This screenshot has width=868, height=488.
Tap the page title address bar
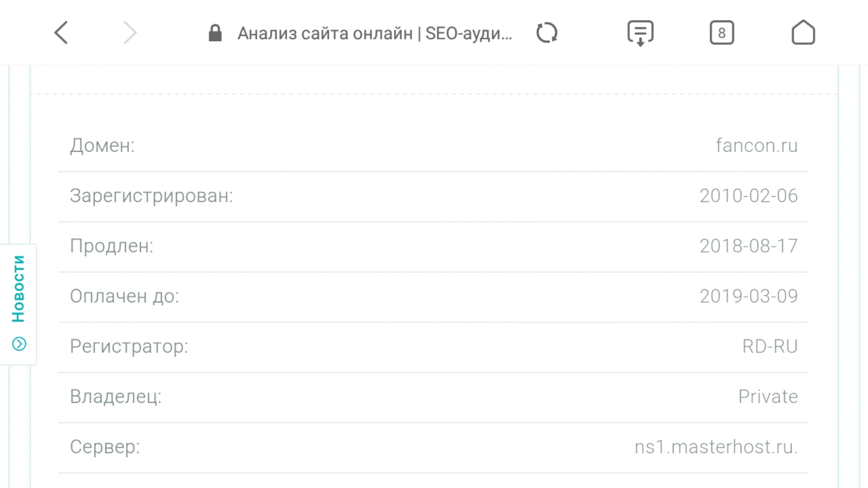[374, 33]
